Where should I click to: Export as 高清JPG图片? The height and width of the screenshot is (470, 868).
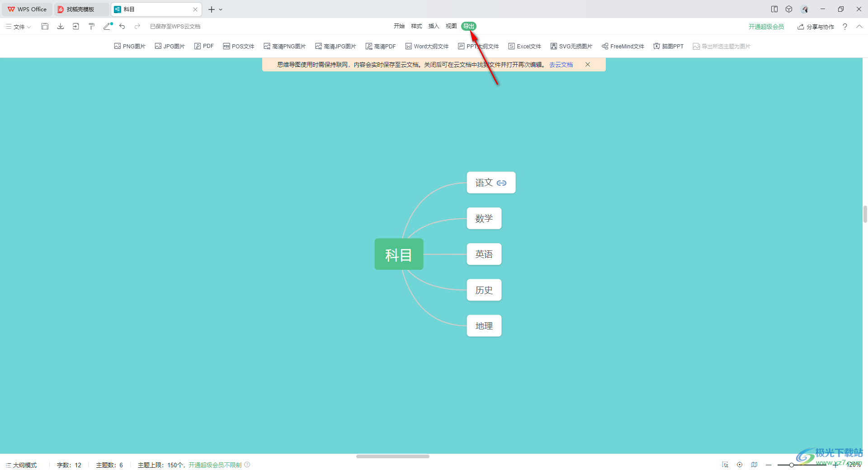point(336,46)
